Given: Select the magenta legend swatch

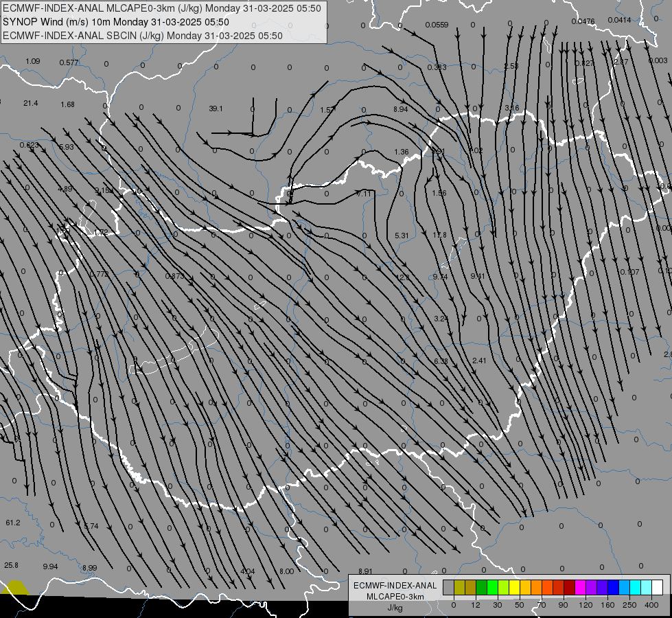Looking at the screenshot, I should 580,587.
